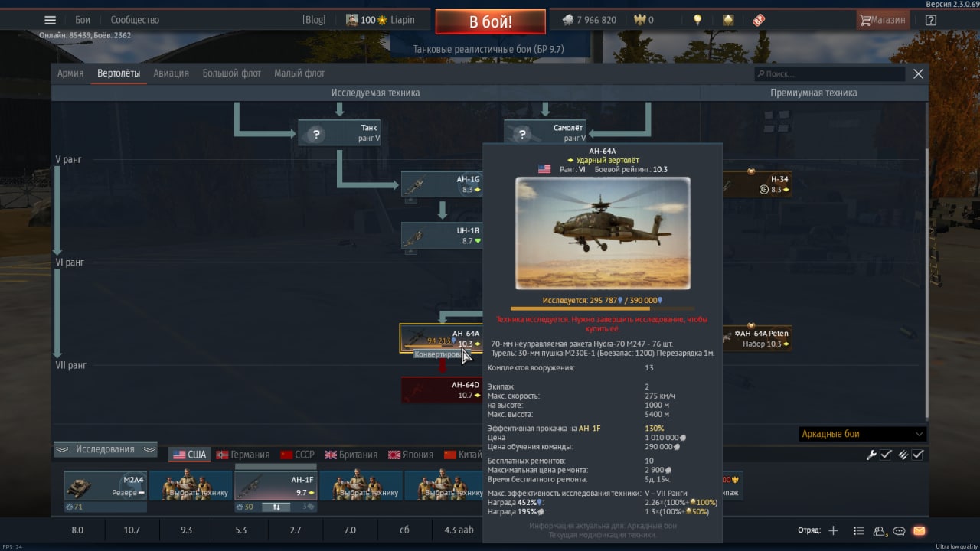Select the locked AH-64D helicopter
This screenshot has width=980, height=551.
[443, 390]
